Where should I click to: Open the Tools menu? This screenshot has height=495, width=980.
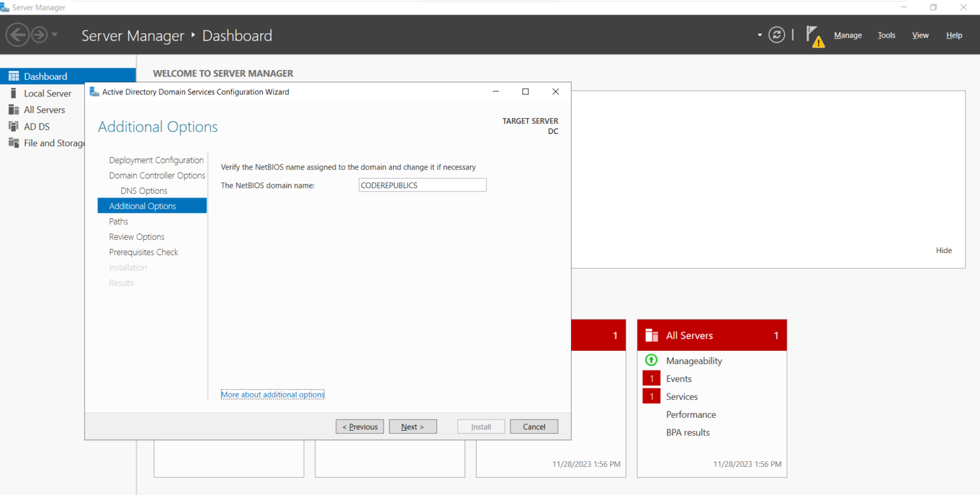886,35
